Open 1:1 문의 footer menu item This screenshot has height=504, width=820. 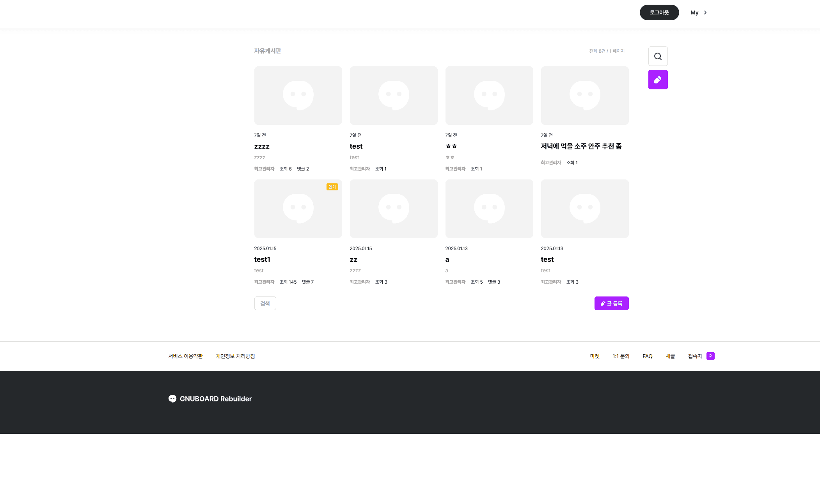(621, 356)
